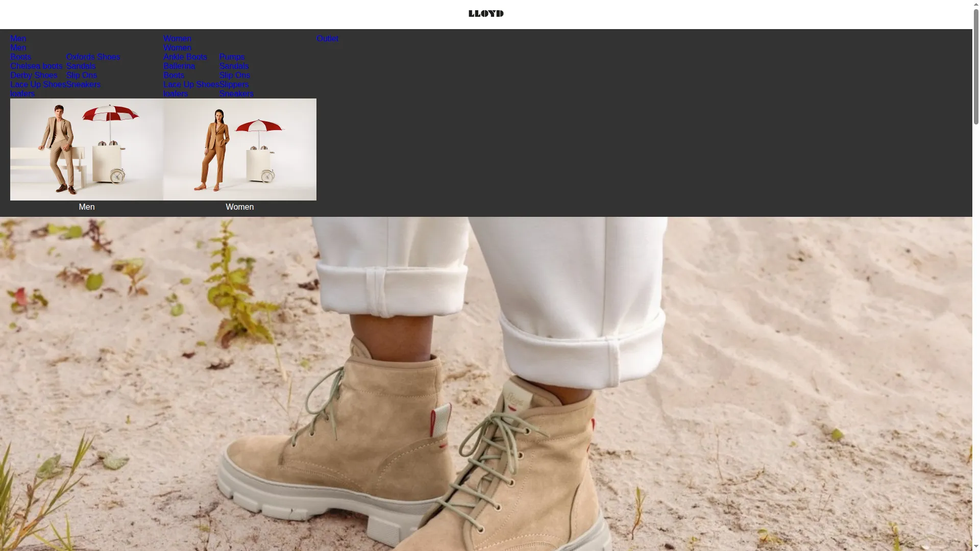This screenshot has height=551, width=980.
Task: Click the hero image of suede boots
Action: coord(486,384)
